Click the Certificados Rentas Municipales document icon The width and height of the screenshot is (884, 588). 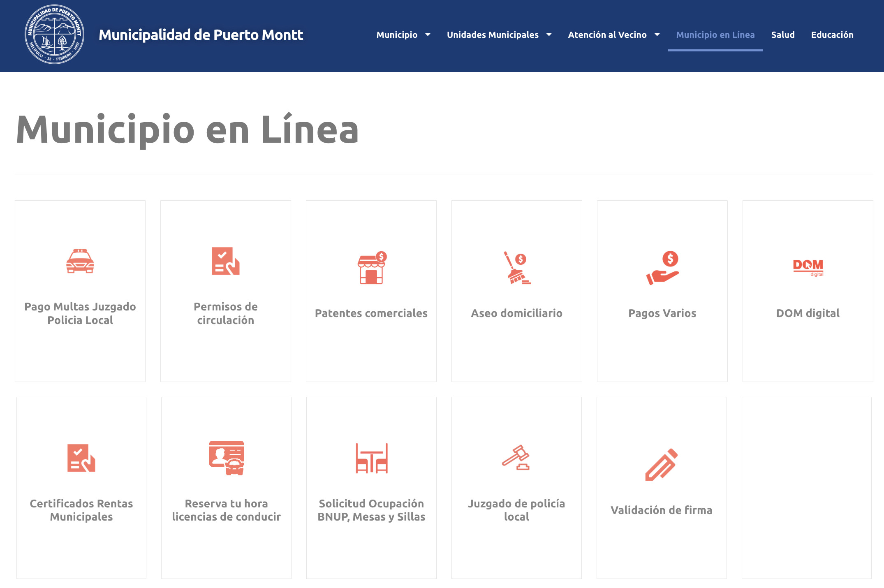click(81, 458)
